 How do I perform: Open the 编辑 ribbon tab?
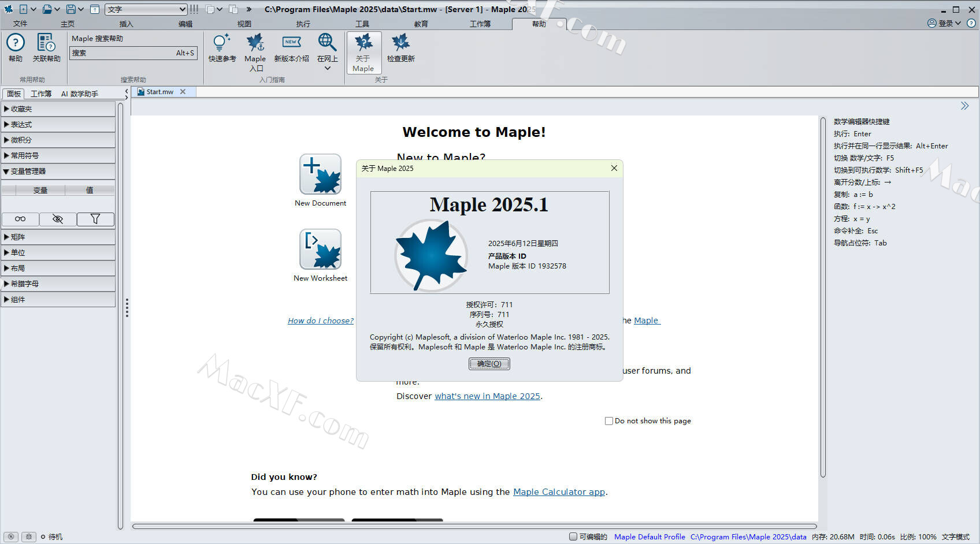click(185, 24)
